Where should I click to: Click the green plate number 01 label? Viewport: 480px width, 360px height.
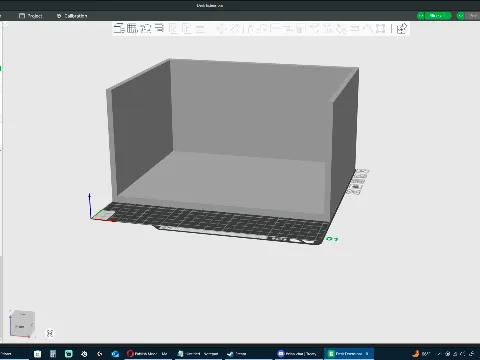pos(332,239)
